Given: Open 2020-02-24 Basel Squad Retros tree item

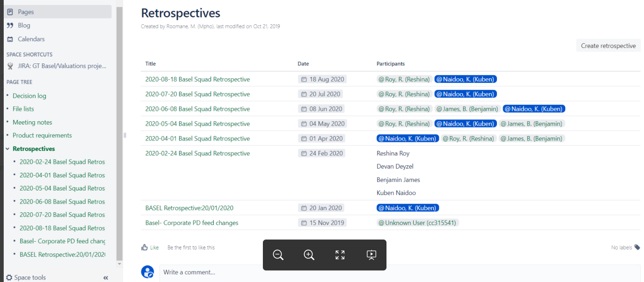Looking at the screenshot, I should (62, 162).
